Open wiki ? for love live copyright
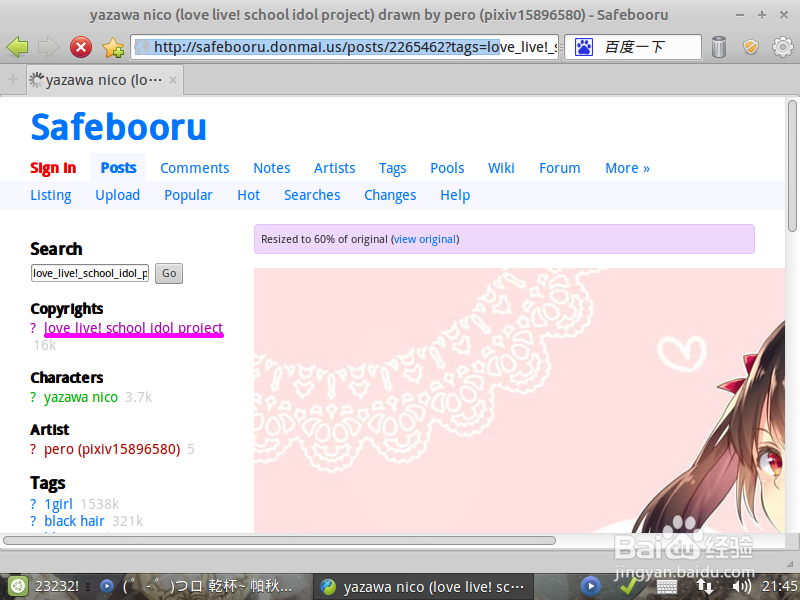The height and width of the screenshot is (600, 800). [x=33, y=328]
